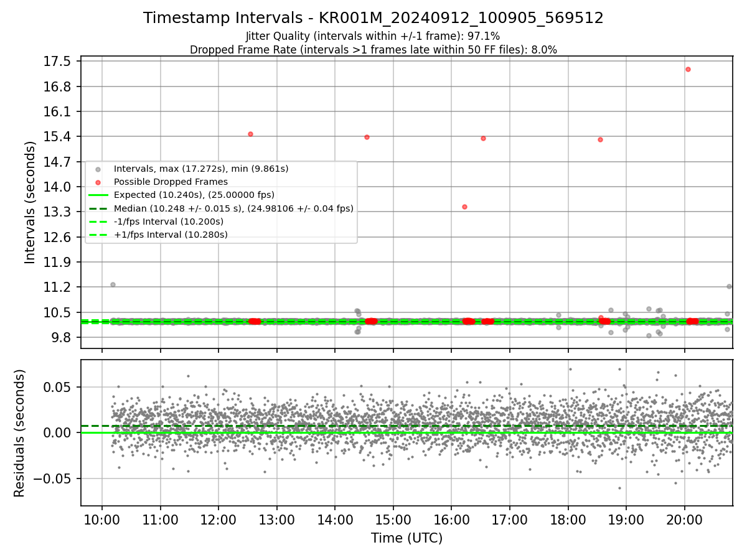Click the "17:00" time tick label

click(510, 521)
